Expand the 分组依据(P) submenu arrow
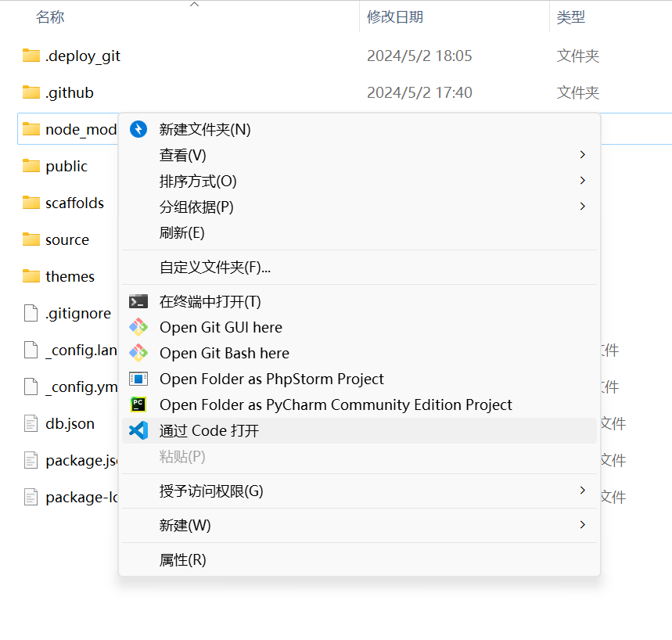The width and height of the screenshot is (672, 640). 582,207
